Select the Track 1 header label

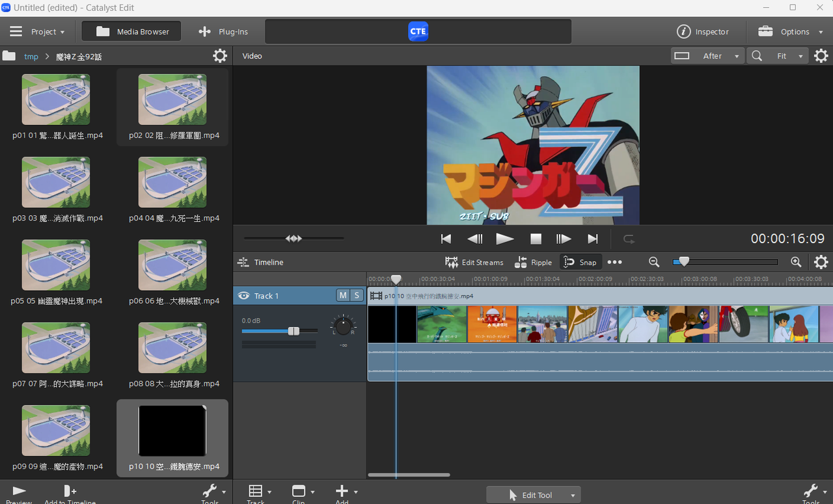click(x=267, y=296)
